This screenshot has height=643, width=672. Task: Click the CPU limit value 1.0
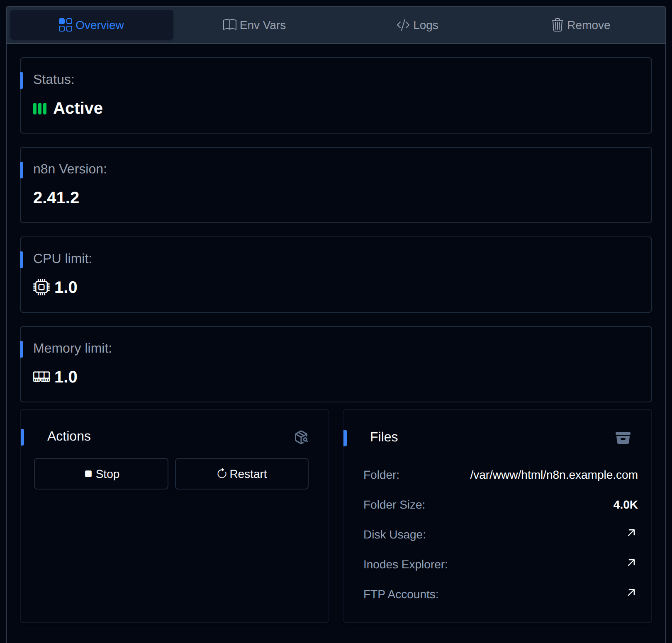click(x=66, y=287)
